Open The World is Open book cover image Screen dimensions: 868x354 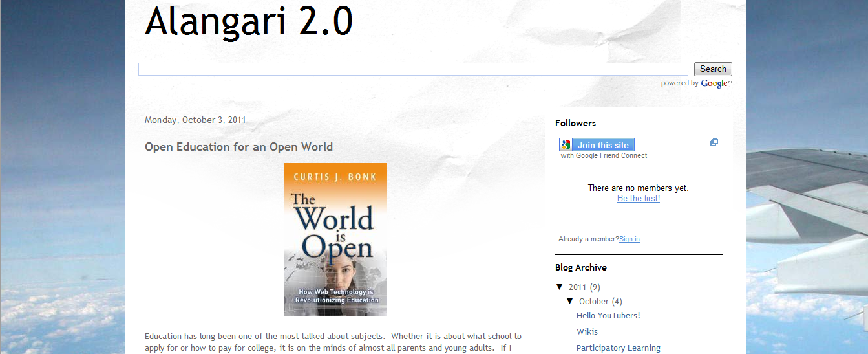coord(335,239)
